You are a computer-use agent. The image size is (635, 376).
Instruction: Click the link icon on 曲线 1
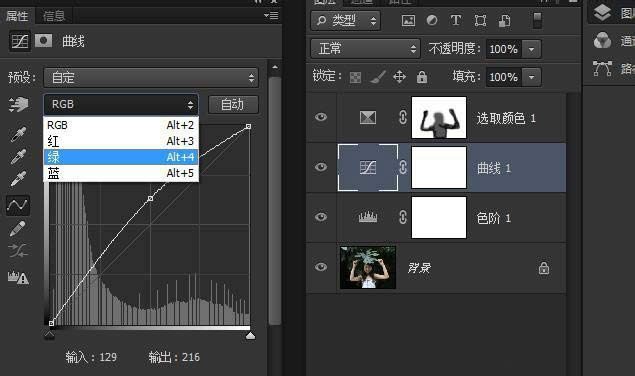pyautogui.click(x=403, y=167)
